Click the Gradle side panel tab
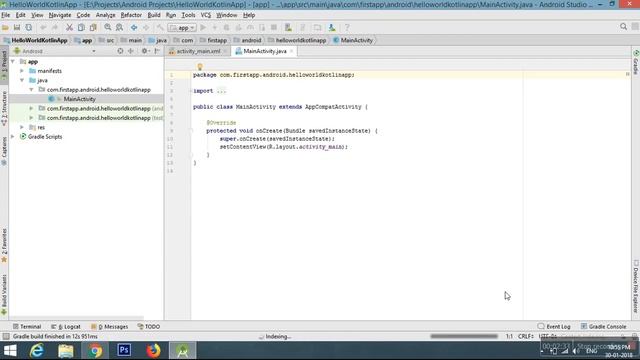 coord(636,62)
